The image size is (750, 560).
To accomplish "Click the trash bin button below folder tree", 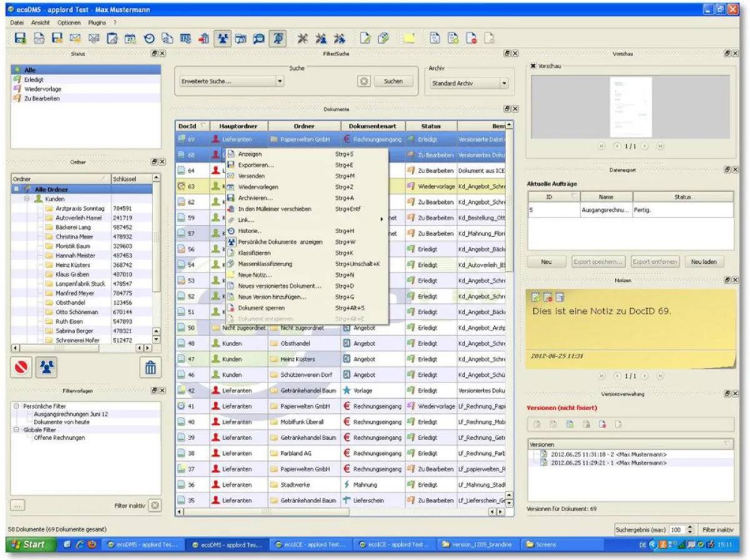I will coord(150,368).
